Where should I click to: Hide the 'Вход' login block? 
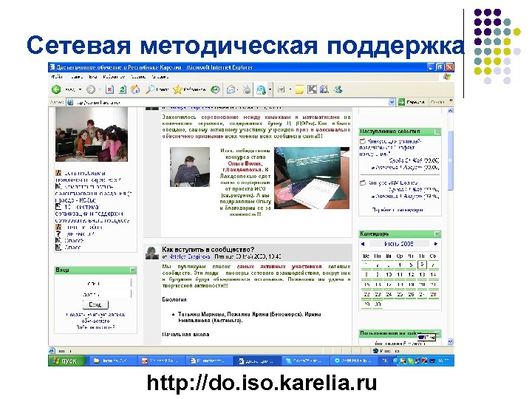click(x=133, y=270)
